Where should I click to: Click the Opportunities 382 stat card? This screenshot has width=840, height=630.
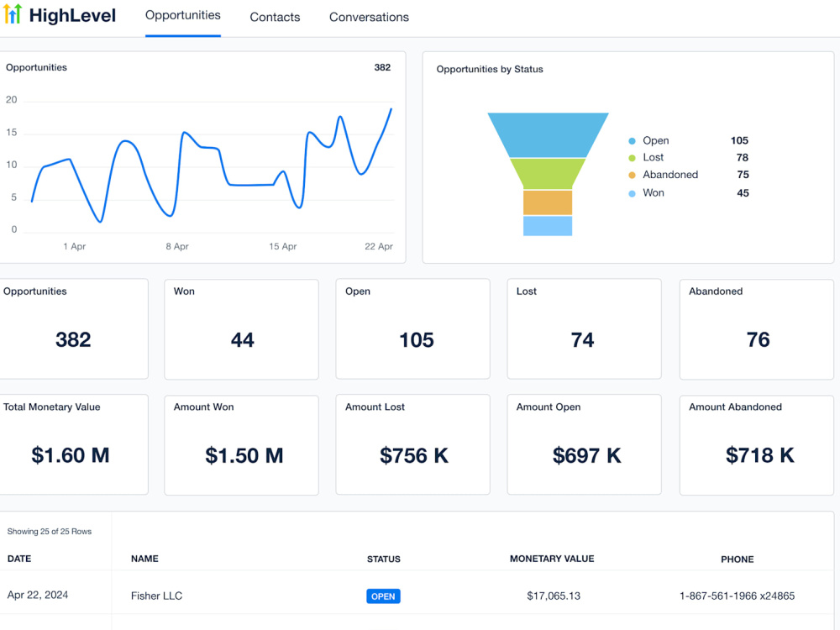[73, 328]
